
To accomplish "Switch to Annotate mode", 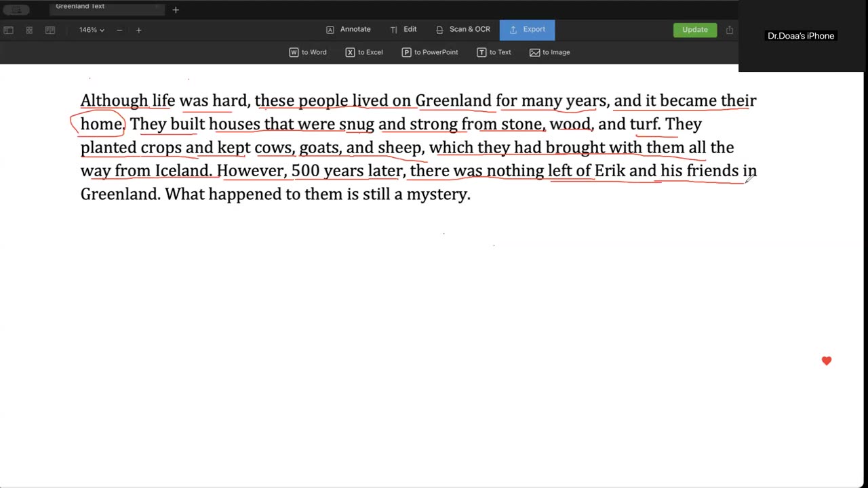I will [349, 30].
